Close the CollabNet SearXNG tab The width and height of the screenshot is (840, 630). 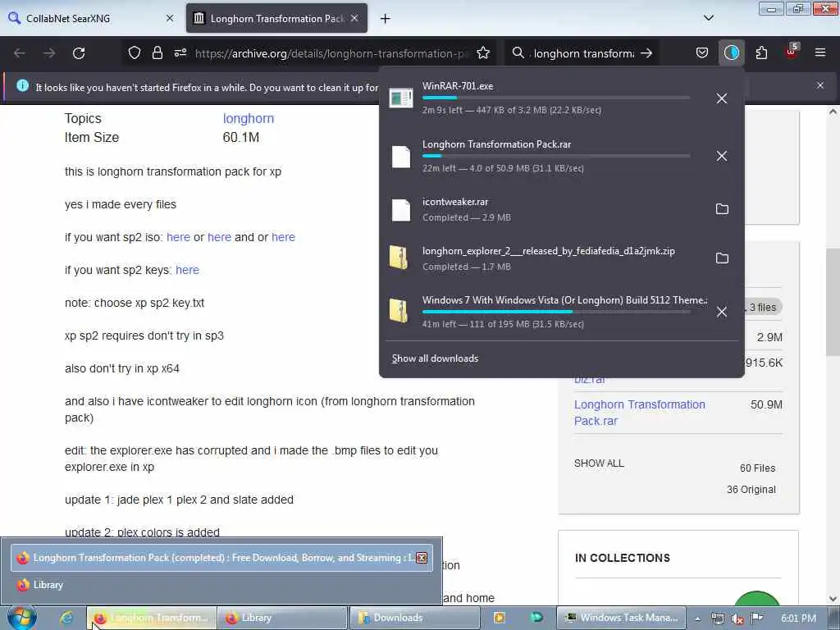[x=170, y=18]
